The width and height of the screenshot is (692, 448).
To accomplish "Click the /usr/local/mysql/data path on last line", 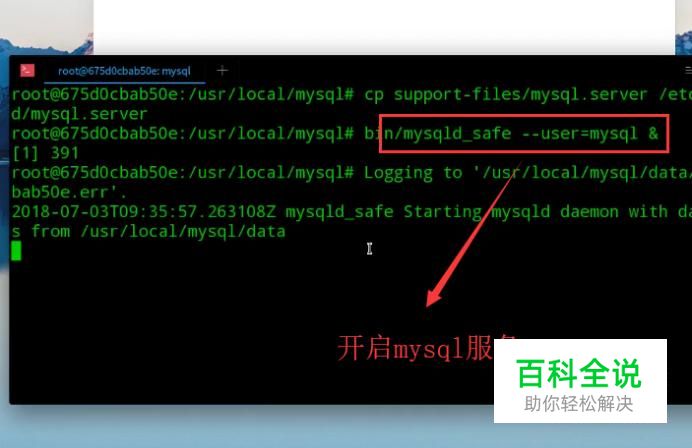I will point(183,231).
